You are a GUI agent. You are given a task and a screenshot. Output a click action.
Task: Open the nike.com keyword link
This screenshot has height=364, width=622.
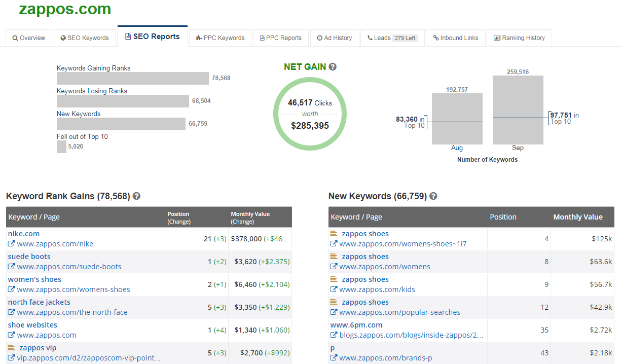coord(24,234)
